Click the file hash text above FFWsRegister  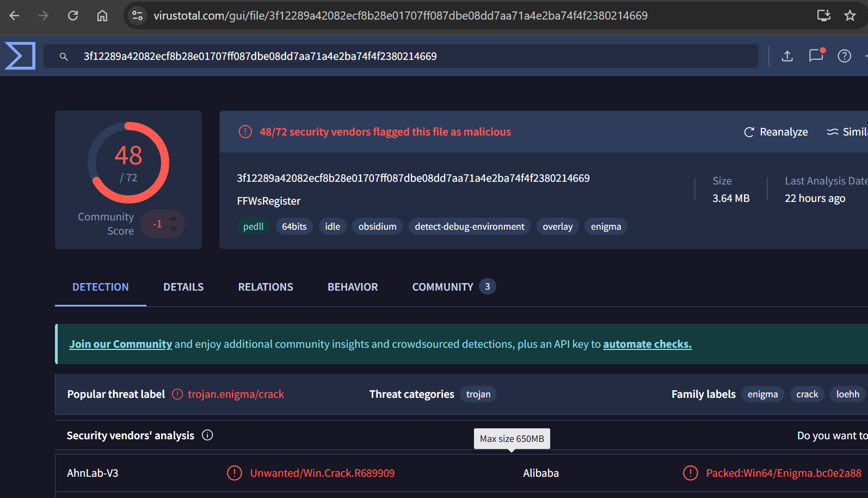(x=413, y=178)
